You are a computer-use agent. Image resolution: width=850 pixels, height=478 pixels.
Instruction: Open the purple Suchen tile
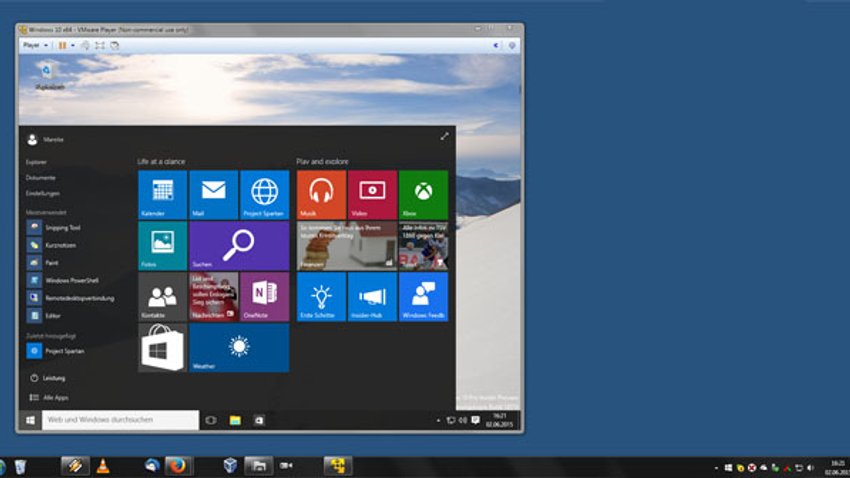[x=239, y=246]
